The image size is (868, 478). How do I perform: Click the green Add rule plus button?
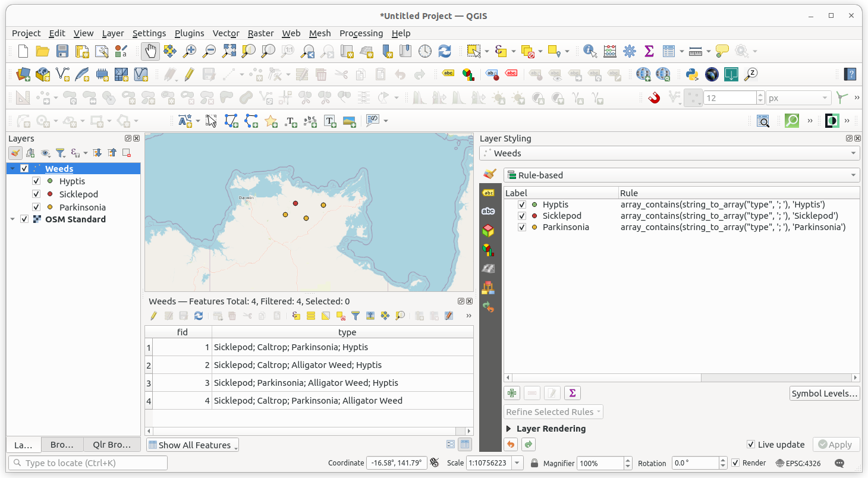click(x=512, y=393)
